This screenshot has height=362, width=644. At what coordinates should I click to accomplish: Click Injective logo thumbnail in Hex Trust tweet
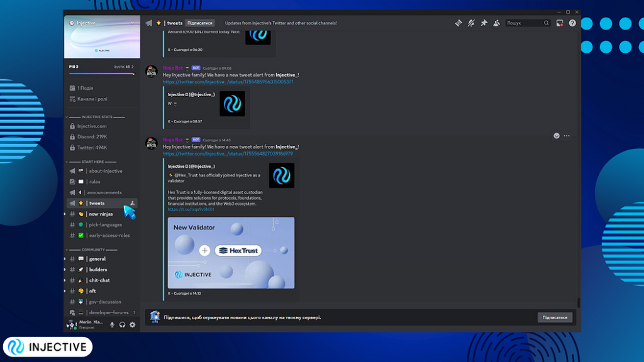pyautogui.click(x=281, y=176)
